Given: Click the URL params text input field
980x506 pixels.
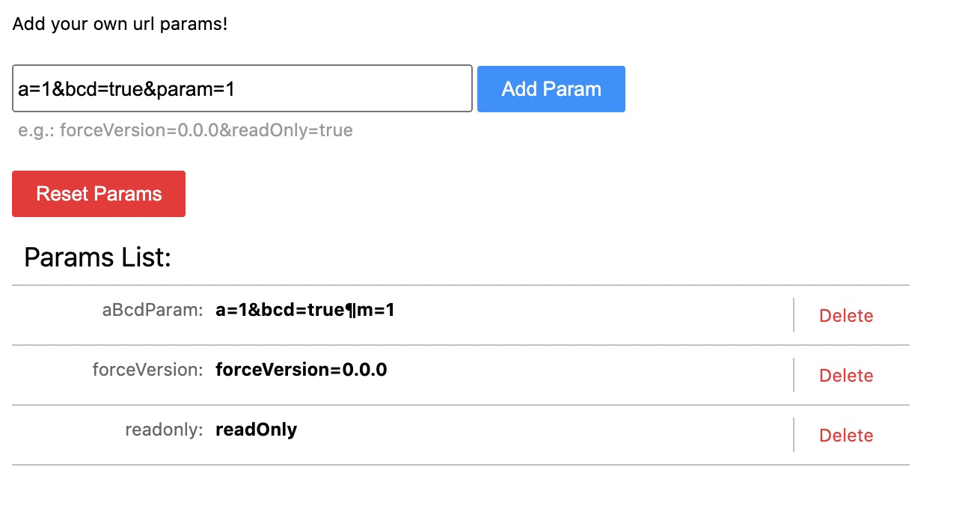Looking at the screenshot, I should (242, 88).
